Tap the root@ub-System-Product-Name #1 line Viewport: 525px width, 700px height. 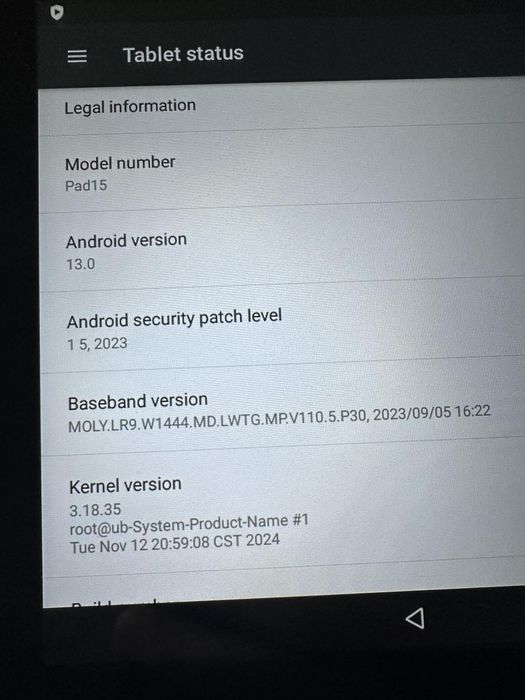tap(189, 524)
